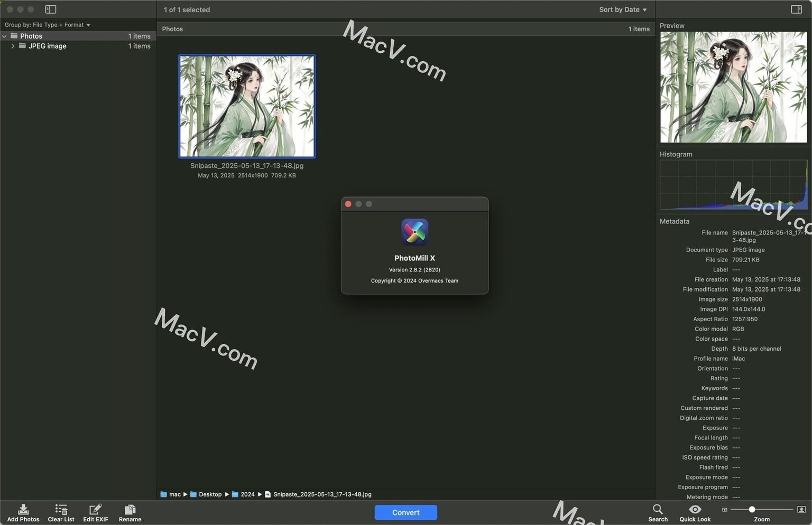Screen dimensions: 812x525
Task: Click the 2024 folder in path bar
Action: click(x=235, y=494)
